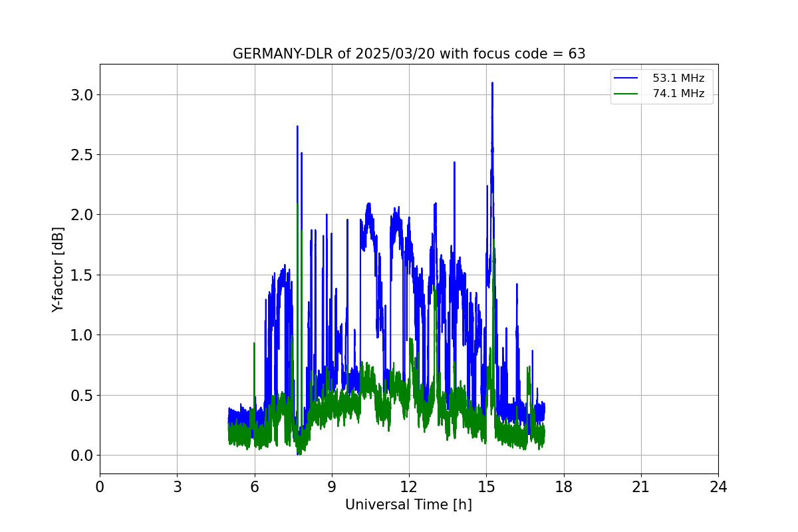Click x-axis tick label 18
Screen dimensions: 798x532
point(564,487)
